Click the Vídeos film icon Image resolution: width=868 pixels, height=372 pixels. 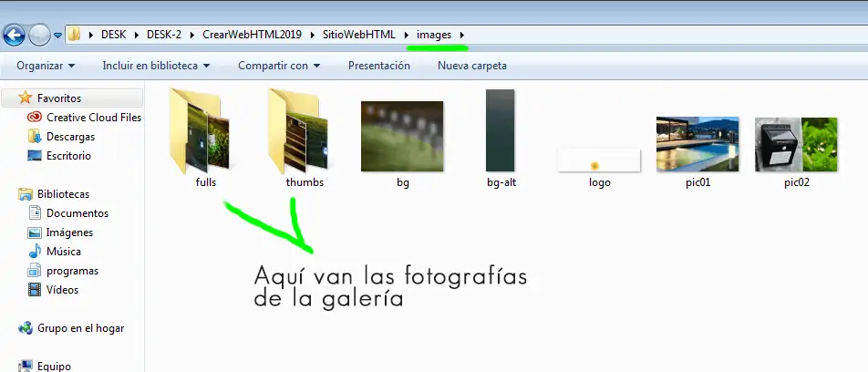(35, 290)
